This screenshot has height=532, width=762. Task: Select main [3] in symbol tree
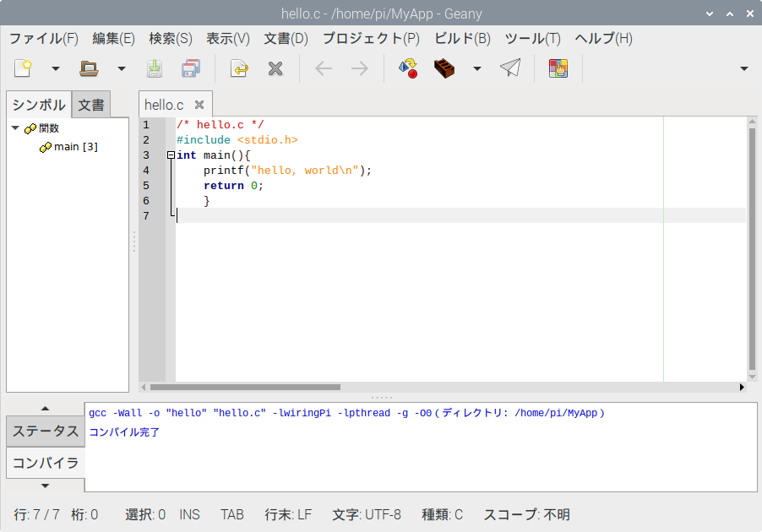tap(68, 147)
